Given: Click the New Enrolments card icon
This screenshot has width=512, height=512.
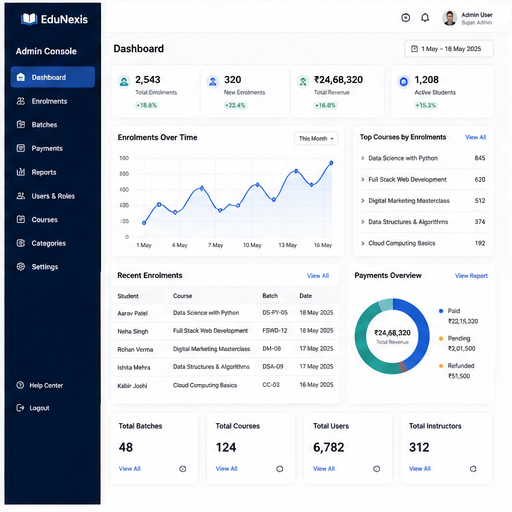Looking at the screenshot, I should [213, 81].
